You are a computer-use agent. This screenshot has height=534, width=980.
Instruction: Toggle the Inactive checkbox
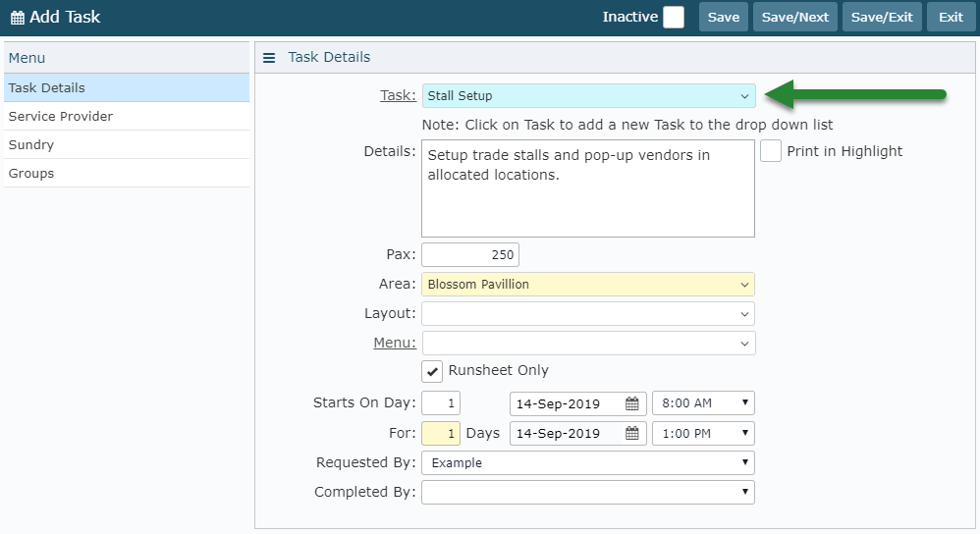pos(673,17)
